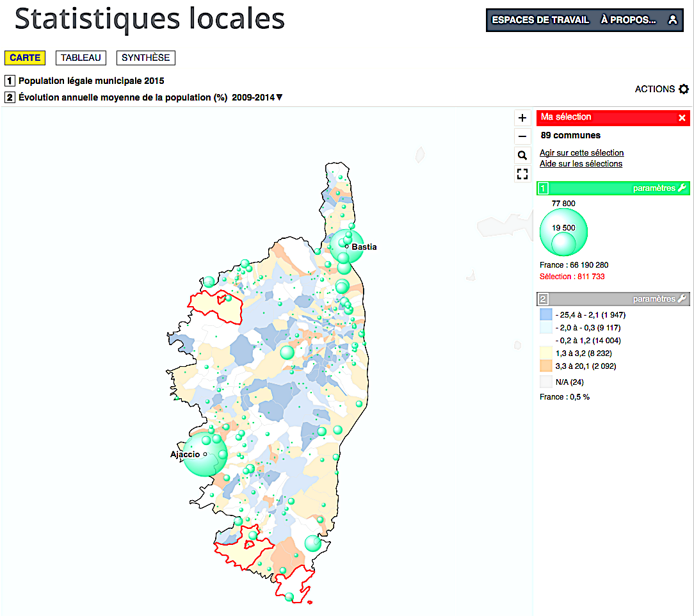Open 'Aide sur les sélections' link
This screenshot has height=616, width=694.
point(581,164)
